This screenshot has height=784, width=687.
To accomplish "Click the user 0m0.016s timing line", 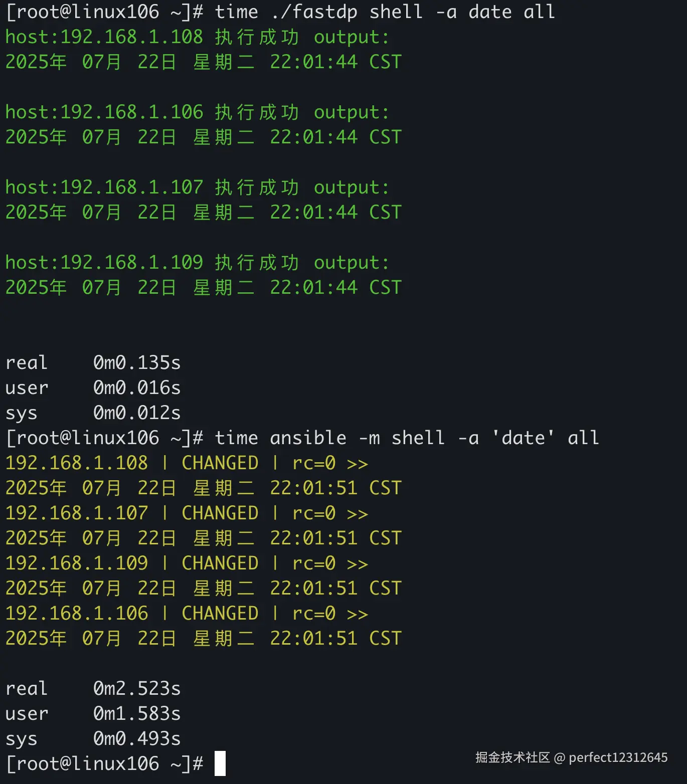I will (93, 387).
